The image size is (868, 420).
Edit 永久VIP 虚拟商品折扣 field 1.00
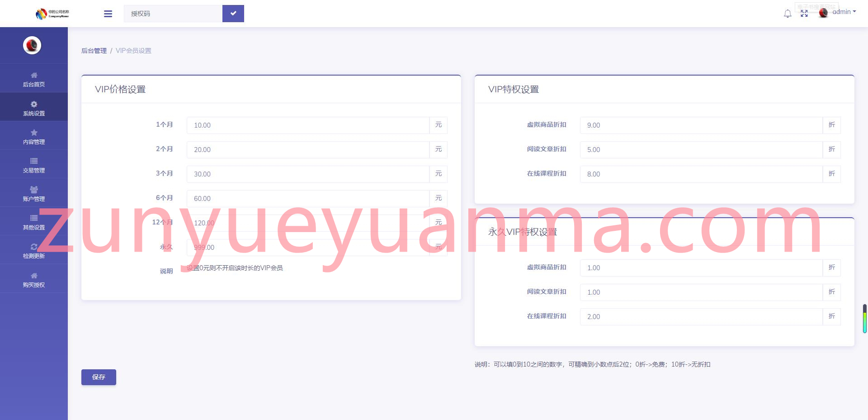coord(701,268)
